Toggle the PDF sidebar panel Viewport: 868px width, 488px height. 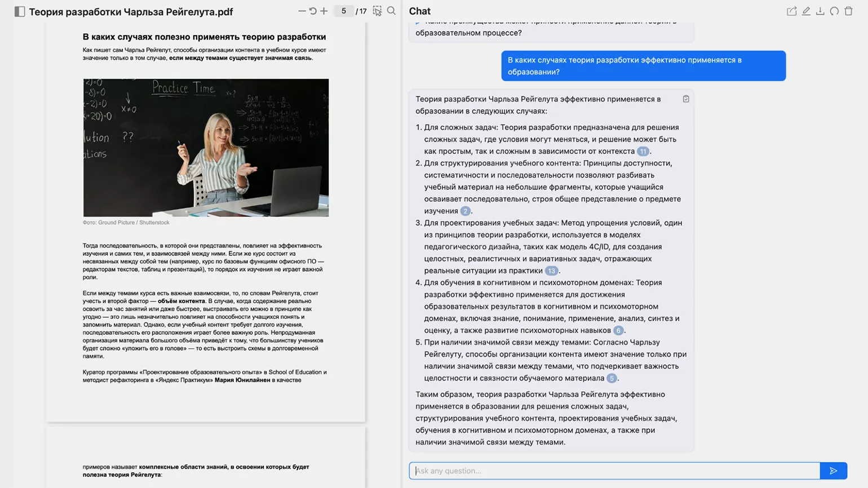[x=20, y=12]
